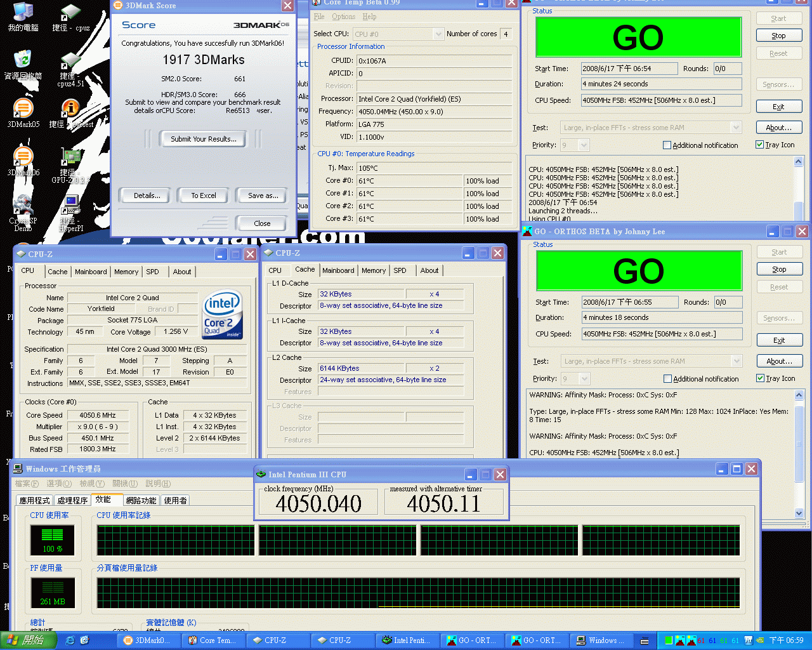Open Test dropdown in upper ORTHOS window
Viewport: 812px width, 650px height.
pos(736,128)
